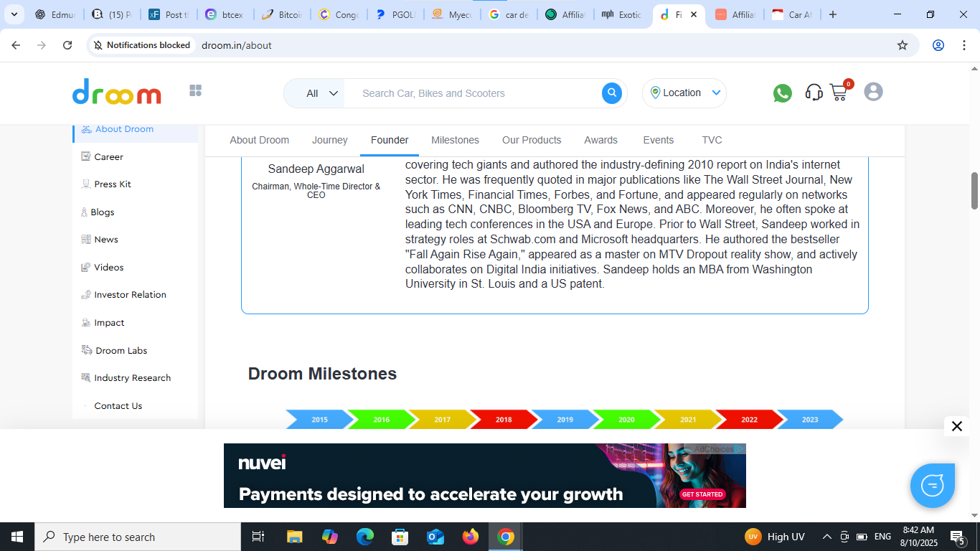Open Microsoft Store from taskbar
980x551 pixels.
(x=400, y=537)
